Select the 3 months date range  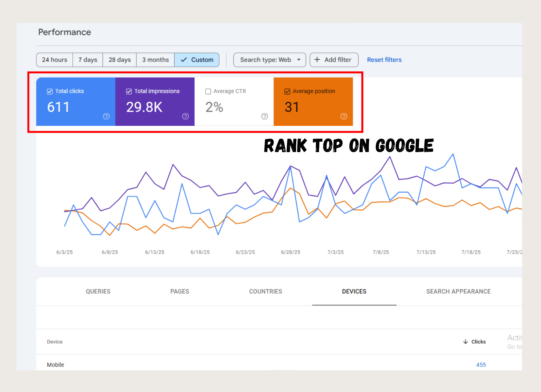155,60
